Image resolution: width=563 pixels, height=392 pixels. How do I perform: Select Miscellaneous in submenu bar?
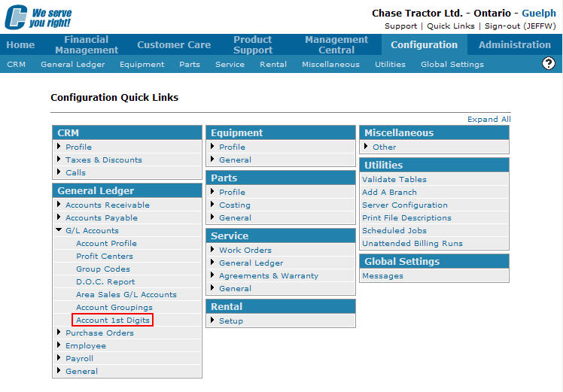tap(330, 64)
